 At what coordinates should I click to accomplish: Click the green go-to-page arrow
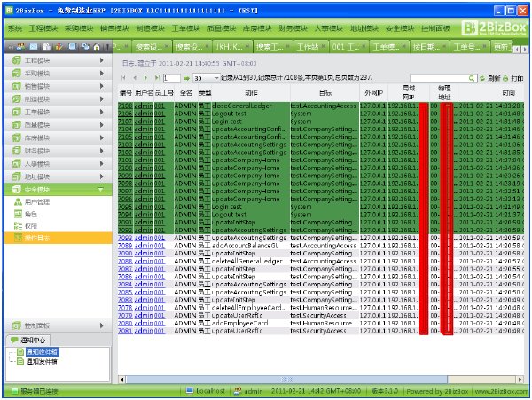186,78
